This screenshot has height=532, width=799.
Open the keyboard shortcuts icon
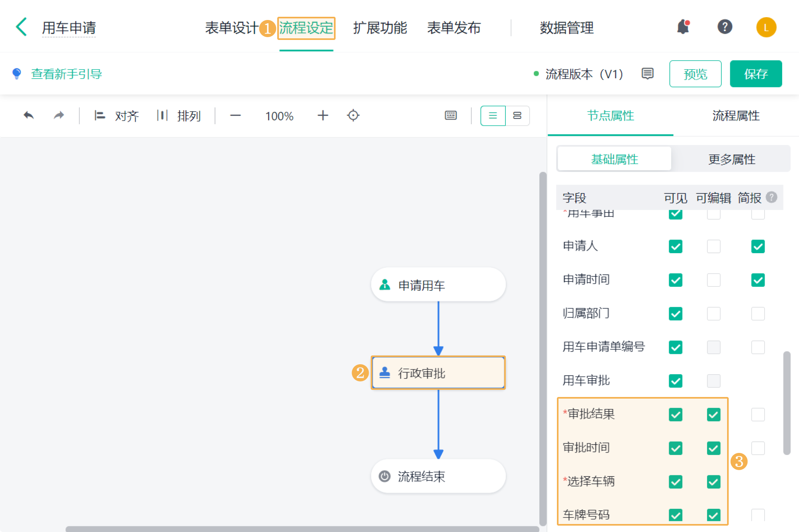(451, 116)
